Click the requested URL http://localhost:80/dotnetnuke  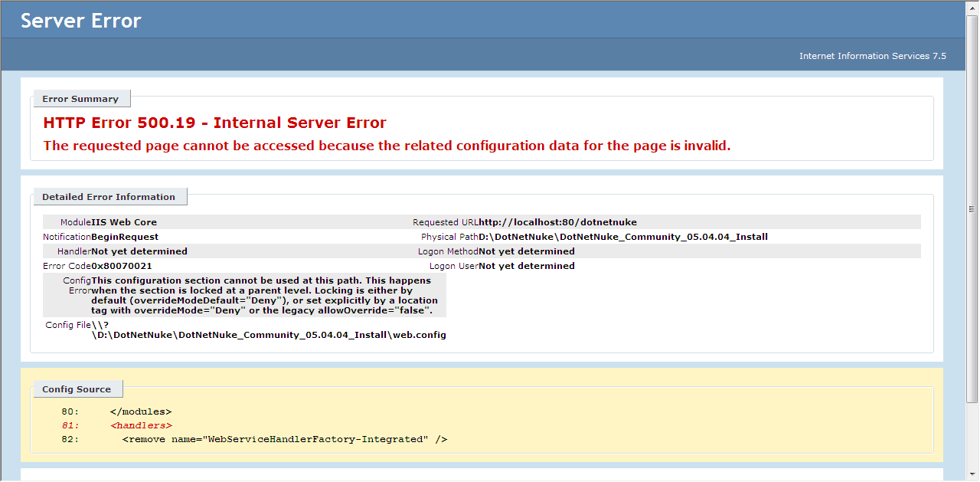pos(557,222)
